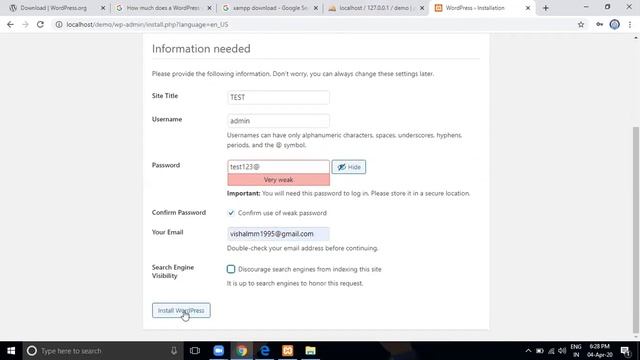Click the network tray icon
The image size is (640, 360).
(x=551, y=351)
